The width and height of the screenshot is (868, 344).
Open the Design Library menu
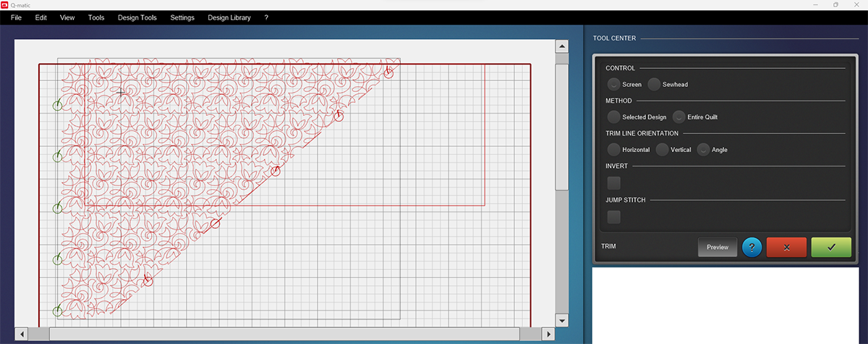click(x=229, y=17)
